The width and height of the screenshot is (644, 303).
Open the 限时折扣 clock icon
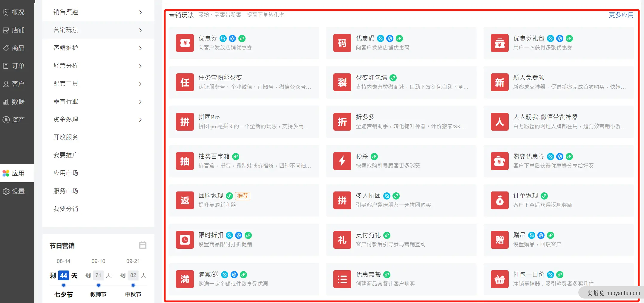point(185,240)
